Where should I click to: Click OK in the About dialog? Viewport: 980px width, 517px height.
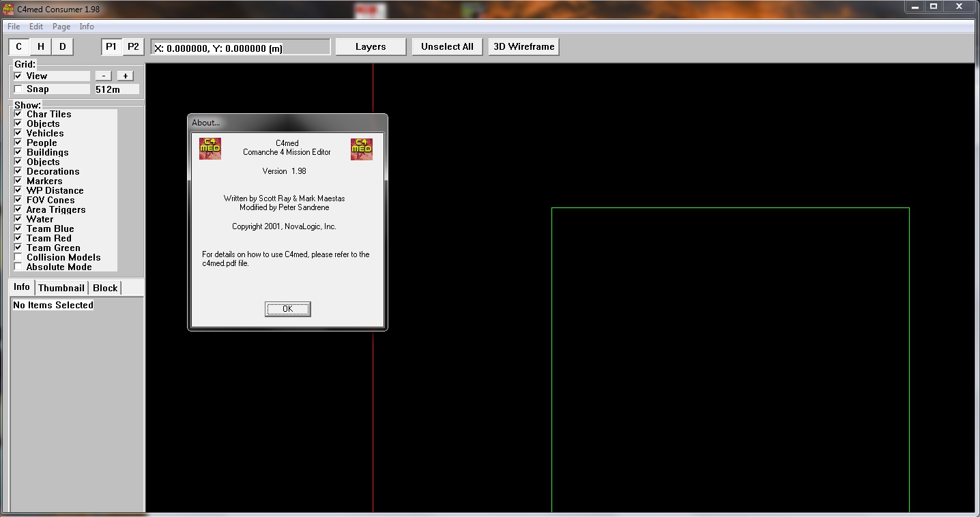tap(287, 309)
